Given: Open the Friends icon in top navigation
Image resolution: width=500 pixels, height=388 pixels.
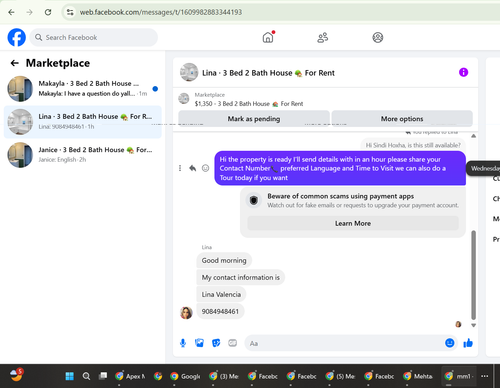Looking at the screenshot, I should (x=322, y=37).
